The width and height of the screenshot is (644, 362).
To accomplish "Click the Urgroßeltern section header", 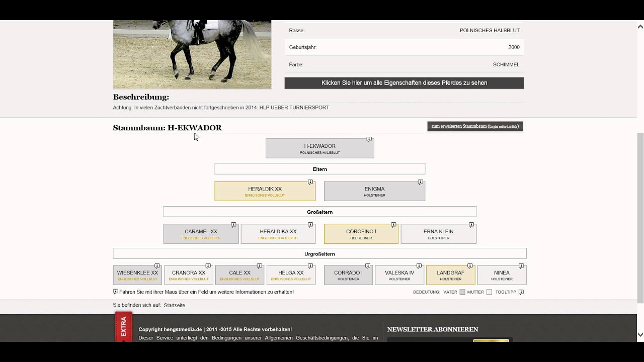I will (320, 254).
